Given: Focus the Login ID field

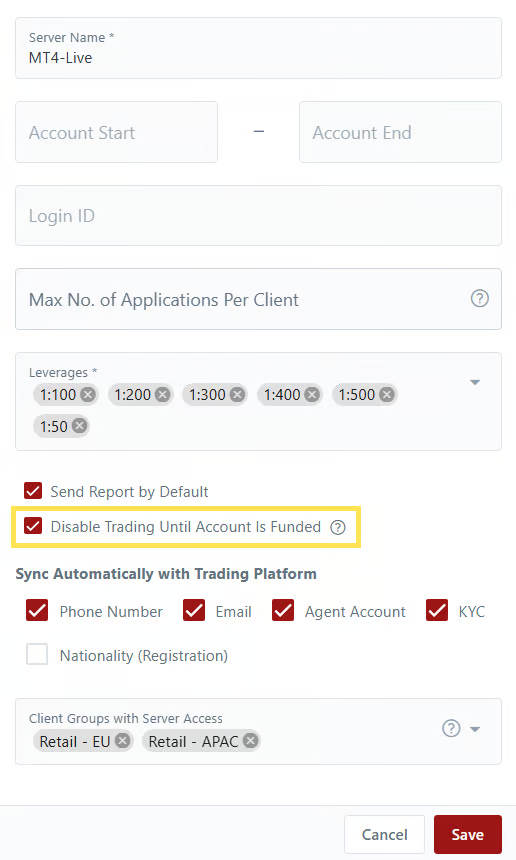Looking at the screenshot, I should 258,216.
